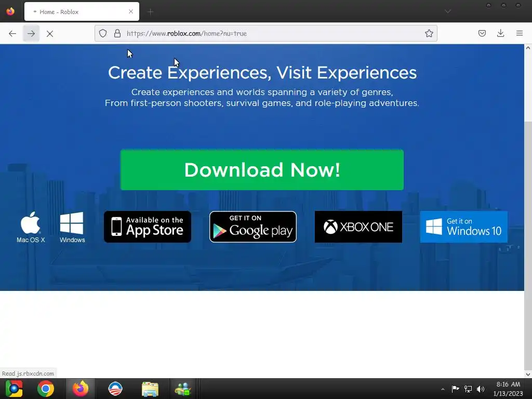Choose the Mac OS X icon
Viewport: 532px width, 399px height.
click(x=31, y=227)
